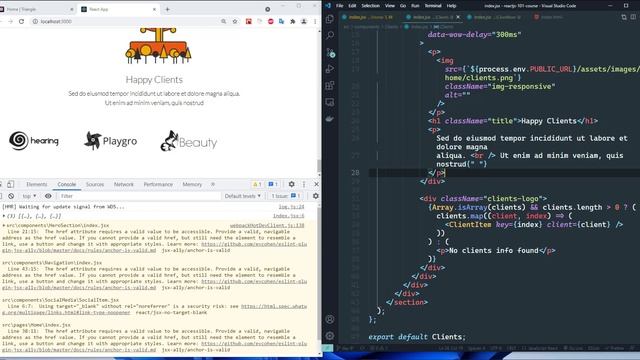The image size is (640, 360).
Task: Open Console settings gear
Action: pyautogui.click(x=316, y=196)
